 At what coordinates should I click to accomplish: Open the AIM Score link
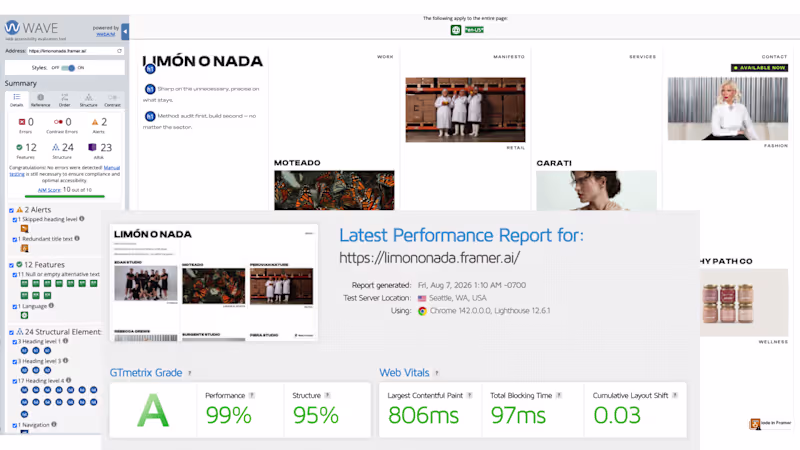tap(49, 190)
